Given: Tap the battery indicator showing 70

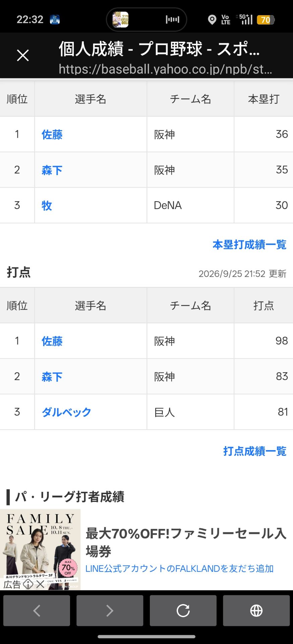Looking at the screenshot, I should [x=266, y=20].
